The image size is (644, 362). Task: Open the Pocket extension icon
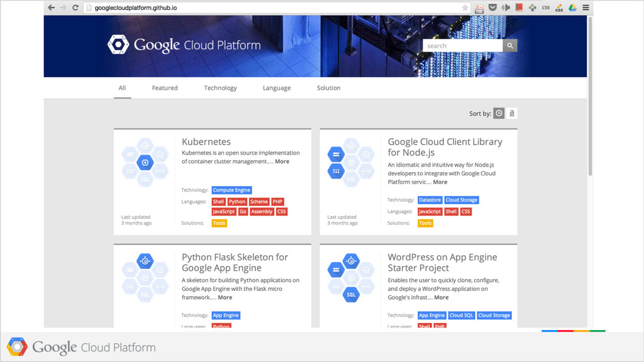[x=492, y=8]
